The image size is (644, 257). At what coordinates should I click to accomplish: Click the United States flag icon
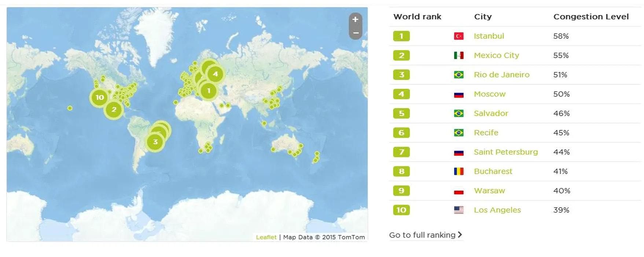[x=459, y=210]
